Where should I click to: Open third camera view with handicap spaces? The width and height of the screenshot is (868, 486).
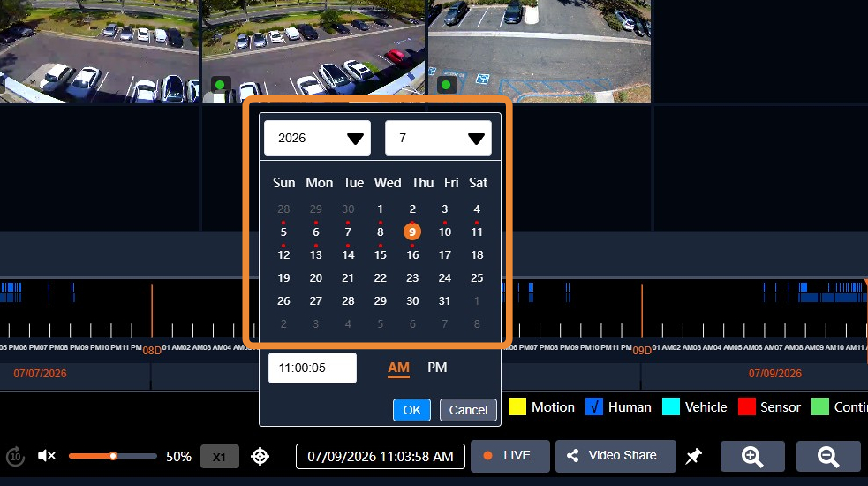pos(540,51)
